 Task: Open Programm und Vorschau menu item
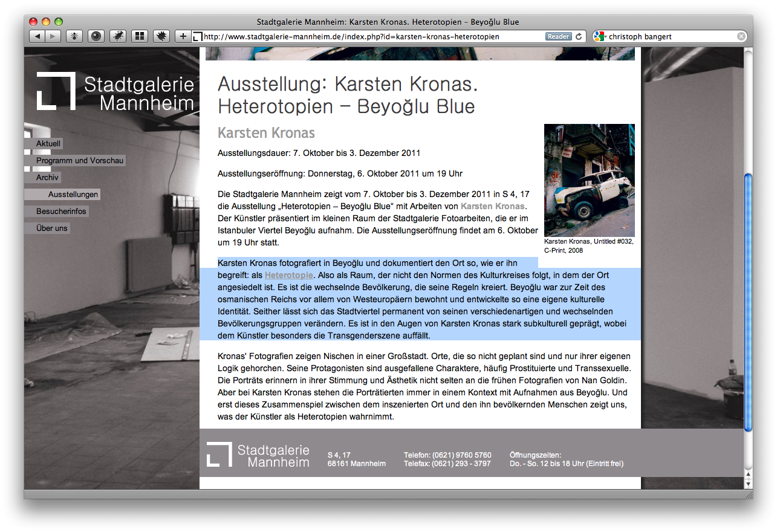[x=75, y=161]
